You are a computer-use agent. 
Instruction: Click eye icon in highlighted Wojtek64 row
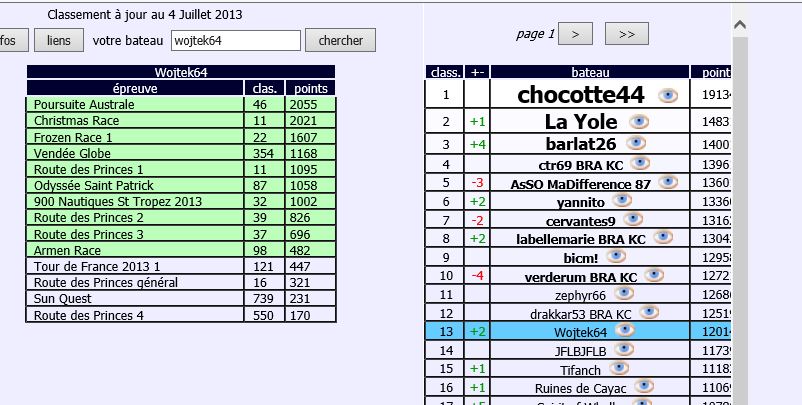625,330
